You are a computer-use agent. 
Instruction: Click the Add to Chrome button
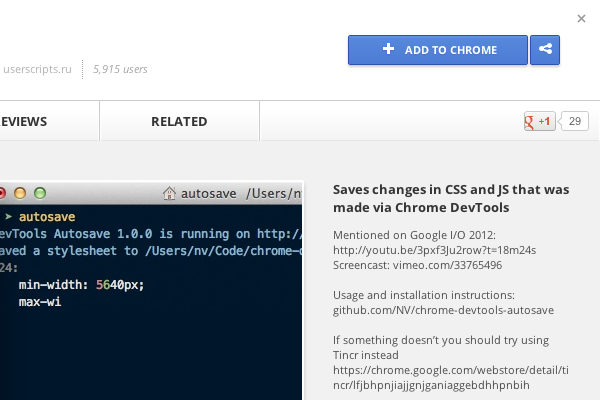438,50
